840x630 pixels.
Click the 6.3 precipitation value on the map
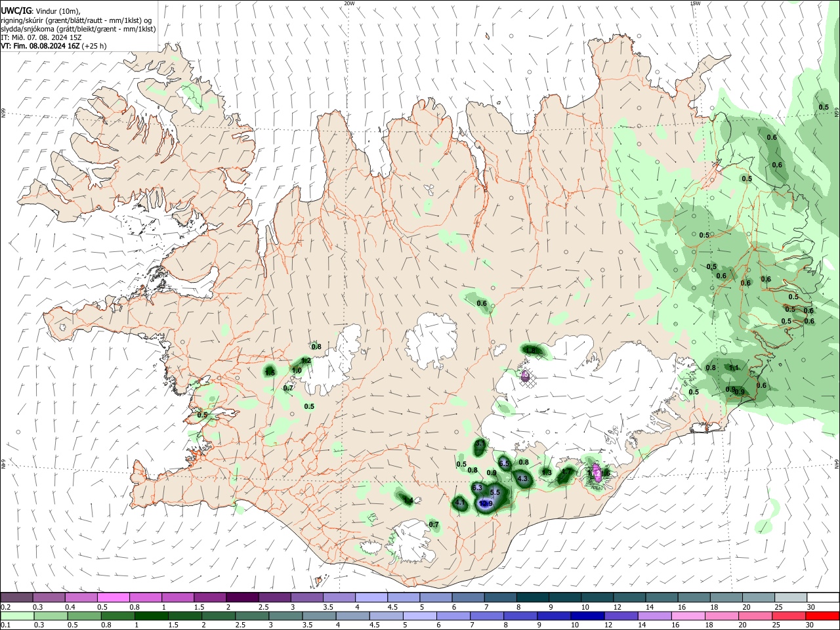pos(477,488)
